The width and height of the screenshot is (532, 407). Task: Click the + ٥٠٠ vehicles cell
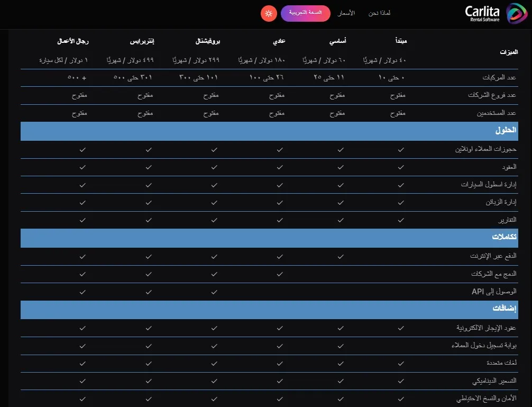(77, 78)
